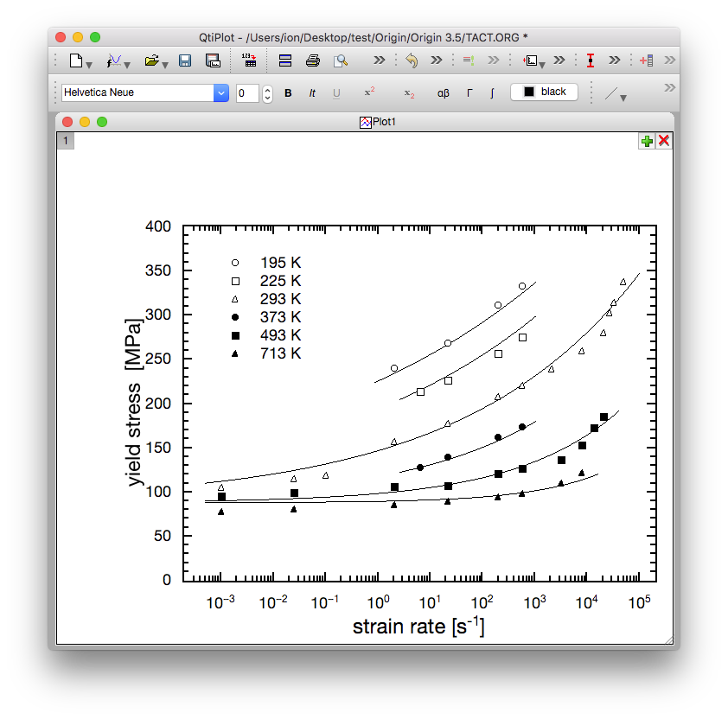Toggle Underline text formatting
This screenshot has width=728, height=719.
336,92
